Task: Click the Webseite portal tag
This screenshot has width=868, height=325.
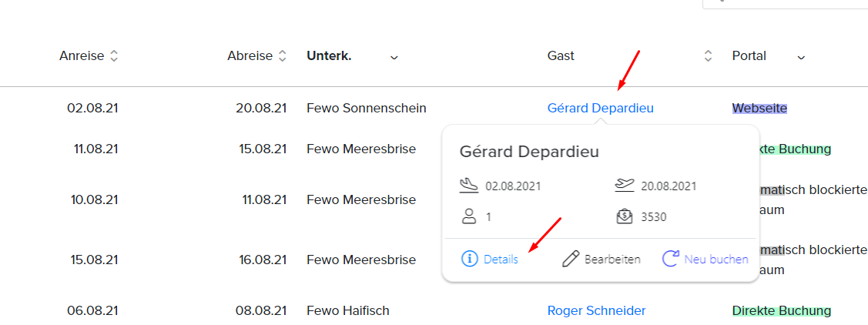Action: click(x=759, y=108)
